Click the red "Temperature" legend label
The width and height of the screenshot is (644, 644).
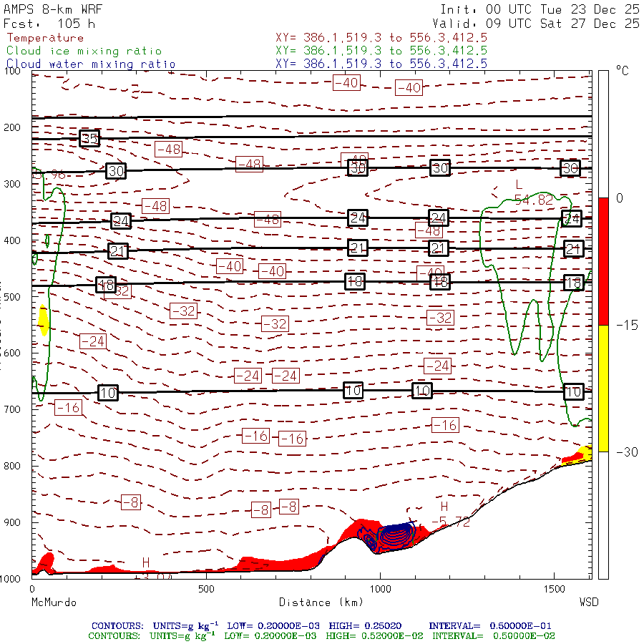point(45,38)
